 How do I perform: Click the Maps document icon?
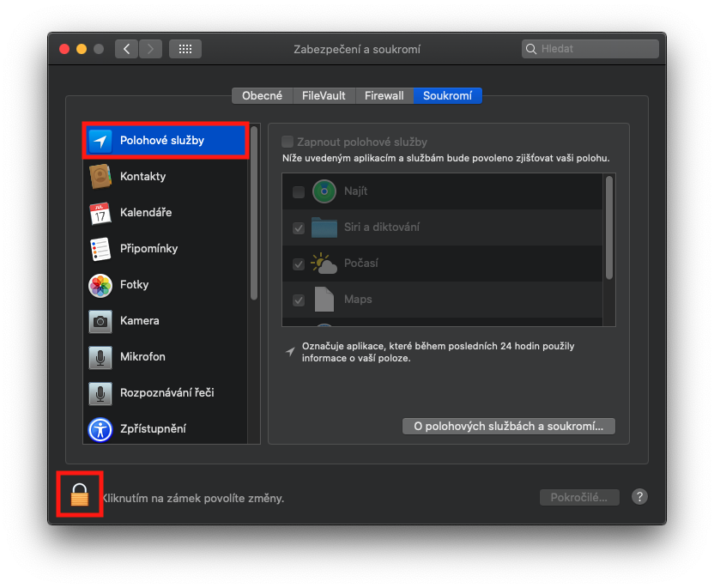(324, 300)
